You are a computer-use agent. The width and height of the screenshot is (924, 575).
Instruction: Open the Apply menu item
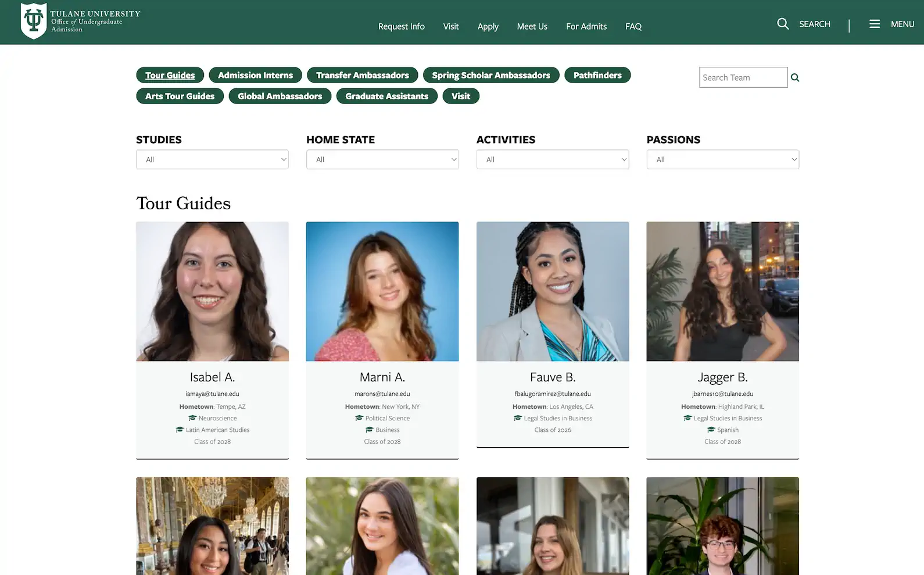coord(488,27)
